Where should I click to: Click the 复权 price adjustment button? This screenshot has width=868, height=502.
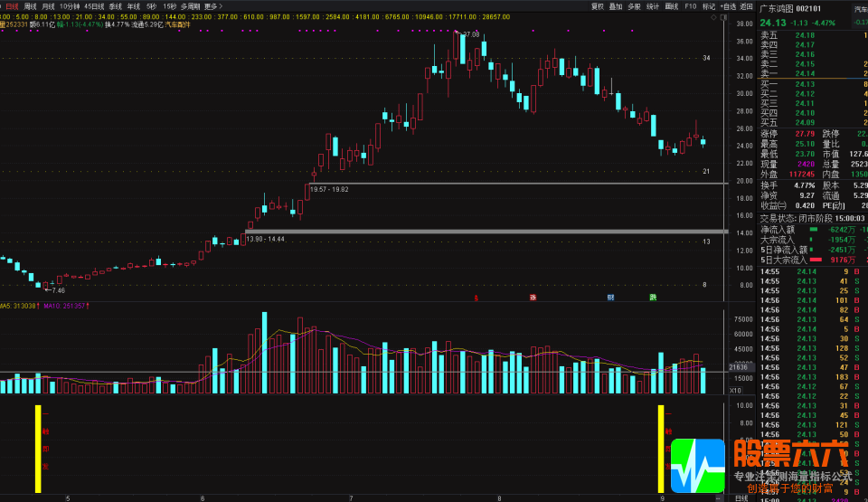pos(598,5)
